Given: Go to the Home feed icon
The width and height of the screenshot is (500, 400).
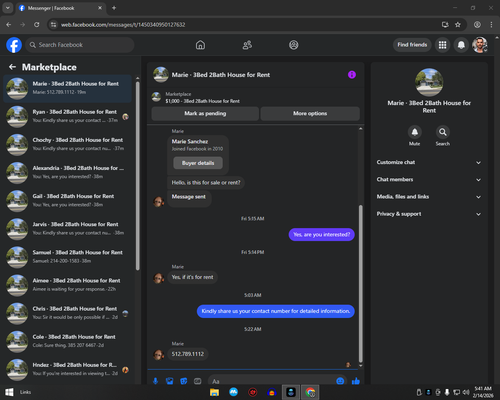Looking at the screenshot, I should point(200,45).
